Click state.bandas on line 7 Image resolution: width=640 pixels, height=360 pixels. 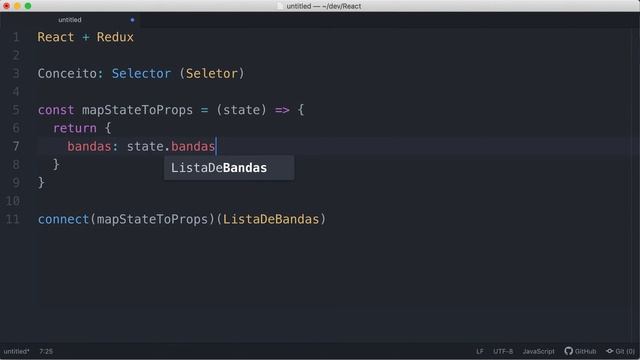[171, 147]
